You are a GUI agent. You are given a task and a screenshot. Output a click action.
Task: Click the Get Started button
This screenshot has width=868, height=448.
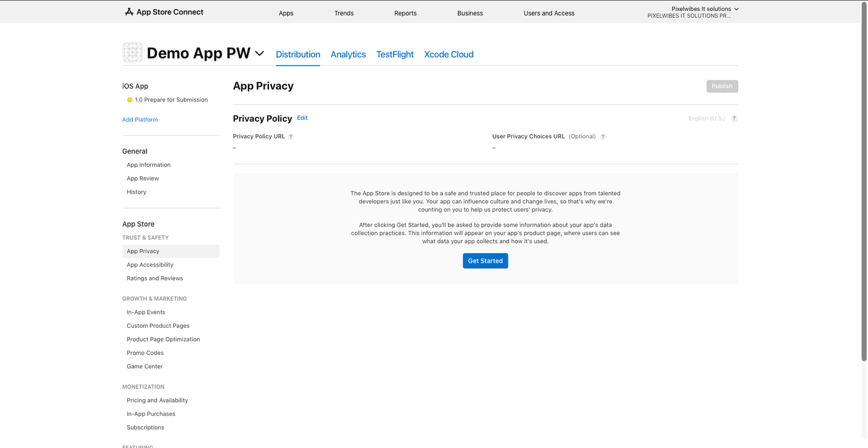[485, 261]
